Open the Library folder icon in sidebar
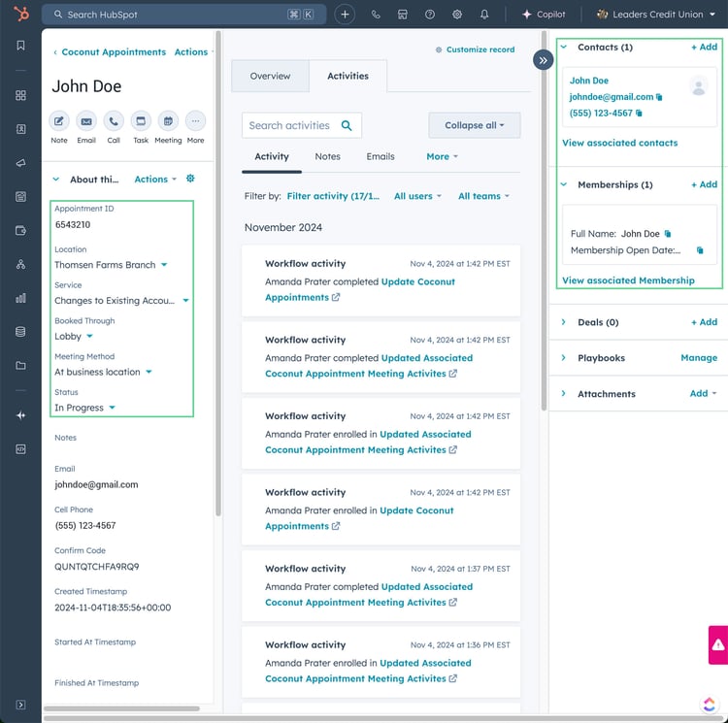 [x=21, y=366]
